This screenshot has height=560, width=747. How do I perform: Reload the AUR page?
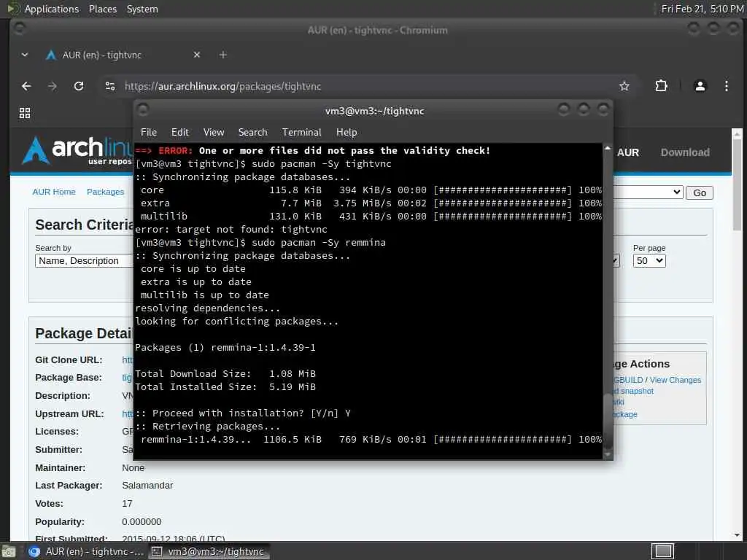tap(79, 86)
